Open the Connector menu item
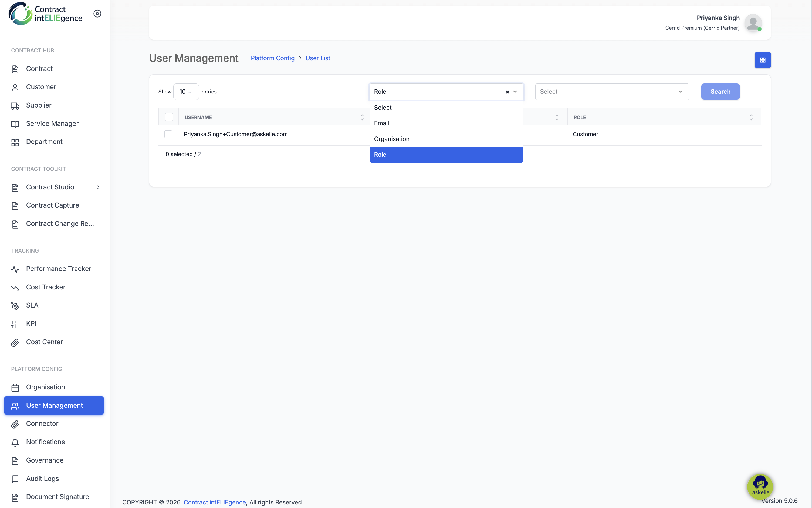812x508 pixels. click(54, 424)
